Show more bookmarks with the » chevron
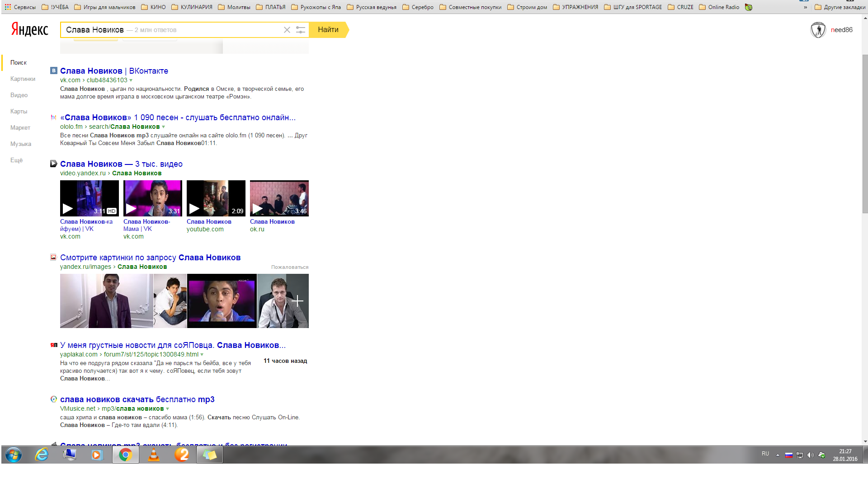This screenshot has width=868, height=488. (805, 7)
